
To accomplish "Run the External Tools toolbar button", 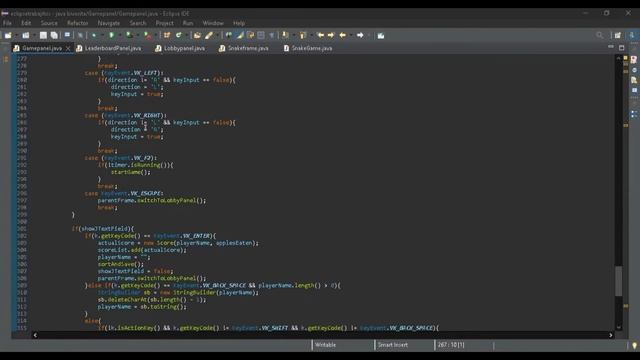I will [148, 36].
